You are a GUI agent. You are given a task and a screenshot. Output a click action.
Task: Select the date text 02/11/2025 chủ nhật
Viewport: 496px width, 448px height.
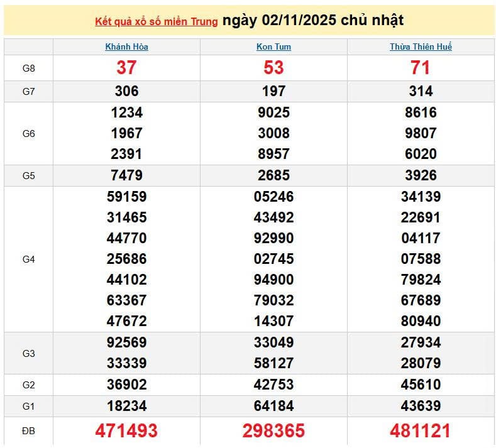click(x=313, y=21)
